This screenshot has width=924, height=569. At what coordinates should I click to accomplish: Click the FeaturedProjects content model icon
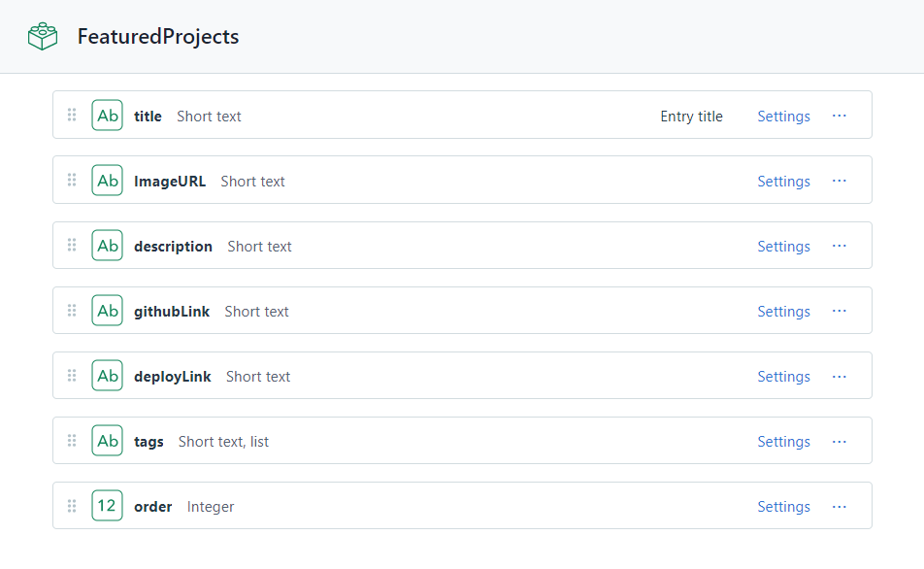pos(43,37)
